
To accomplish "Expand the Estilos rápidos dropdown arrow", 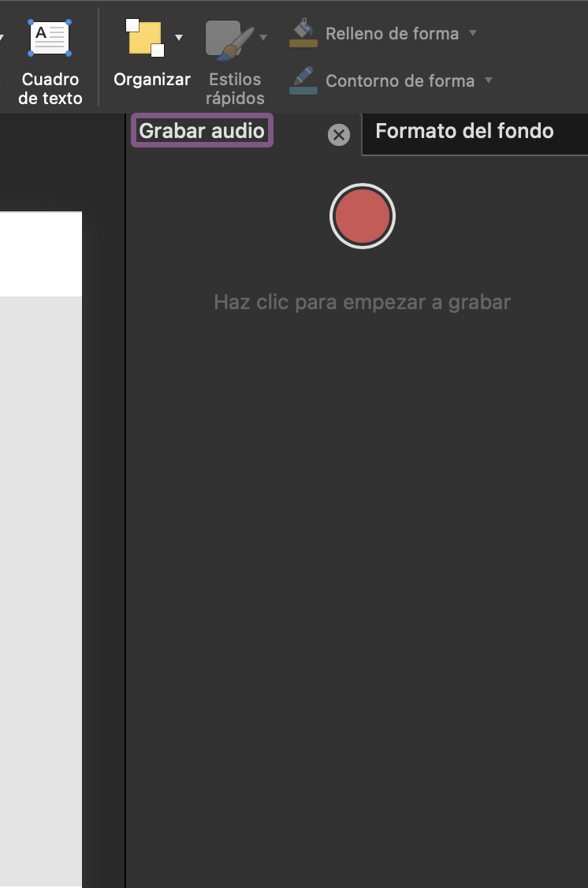I will click(263, 38).
